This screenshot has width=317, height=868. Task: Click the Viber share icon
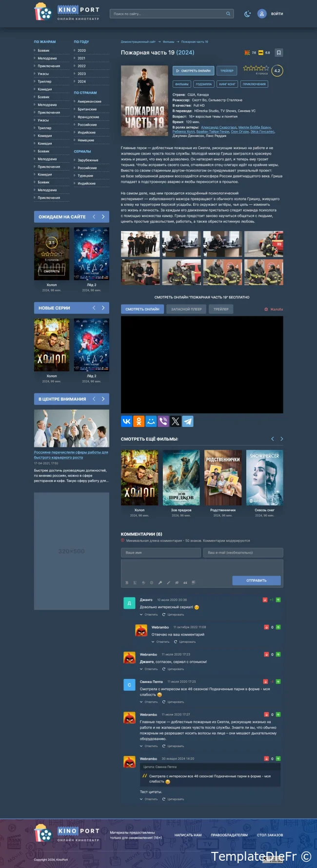click(x=163, y=421)
